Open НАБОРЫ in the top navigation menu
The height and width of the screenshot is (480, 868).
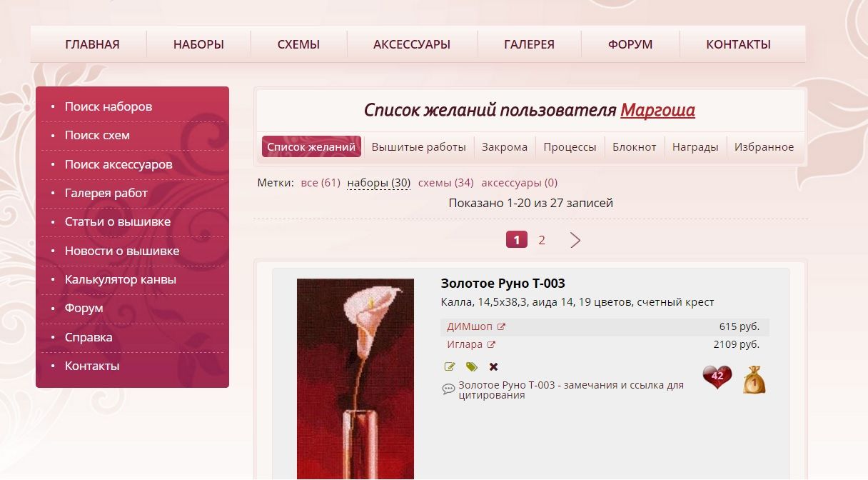tap(198, 44)
